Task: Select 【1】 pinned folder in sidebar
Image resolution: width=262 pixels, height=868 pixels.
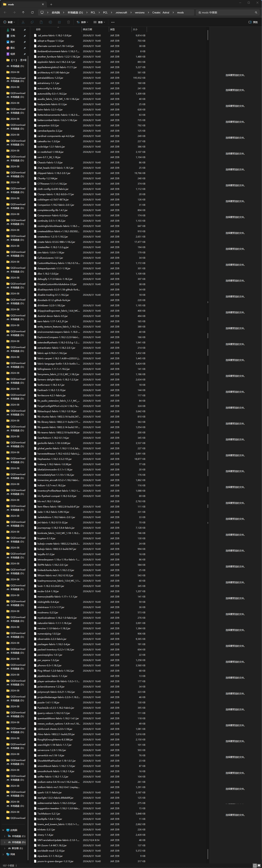Action: pos(16,60)
